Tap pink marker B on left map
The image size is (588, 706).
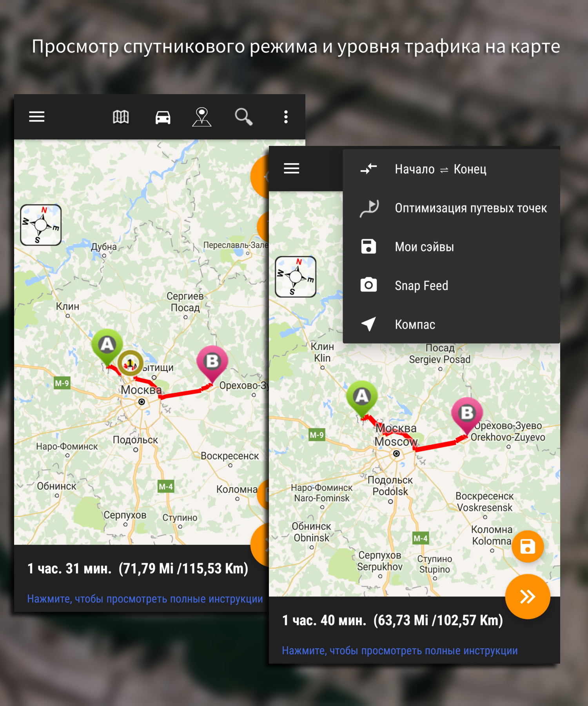(212, 364)
